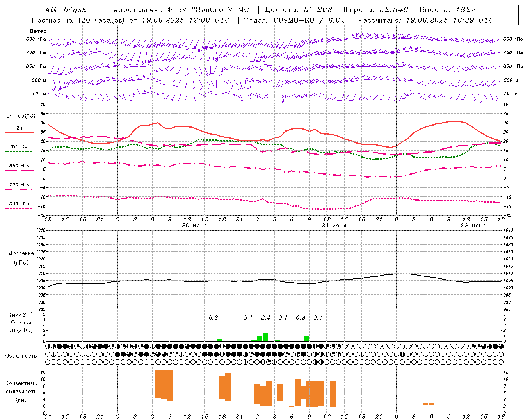
Task: Select the 'Широта: 52.346' header value
Action: coord(376,10)
